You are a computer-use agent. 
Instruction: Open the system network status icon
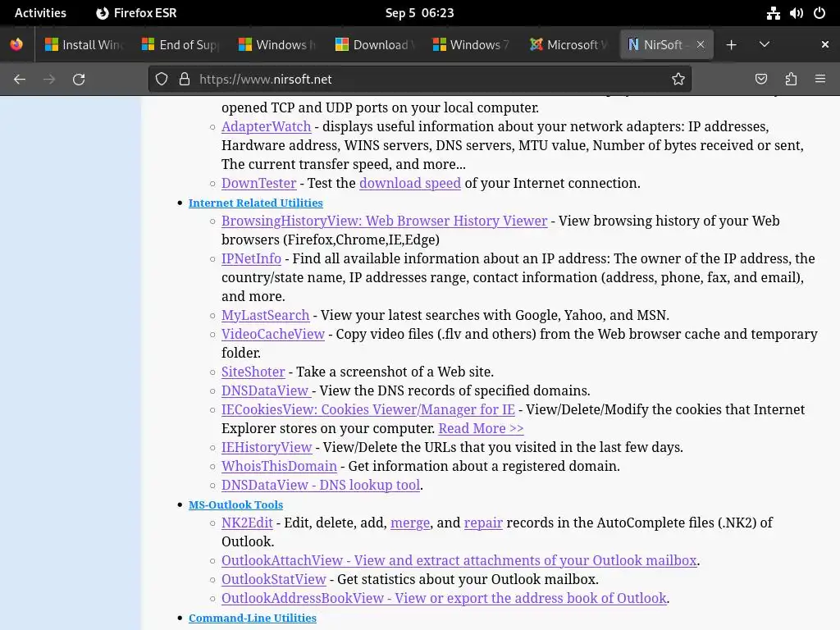point(773,13)
